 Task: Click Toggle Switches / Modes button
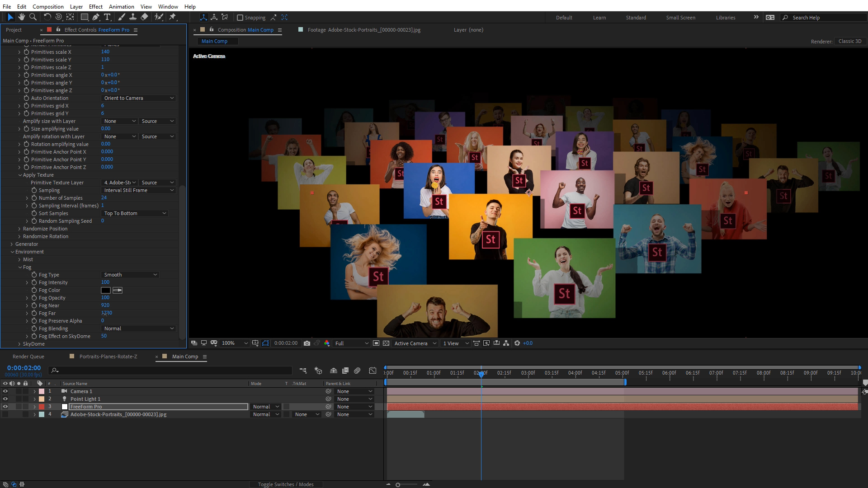point(286,484)
